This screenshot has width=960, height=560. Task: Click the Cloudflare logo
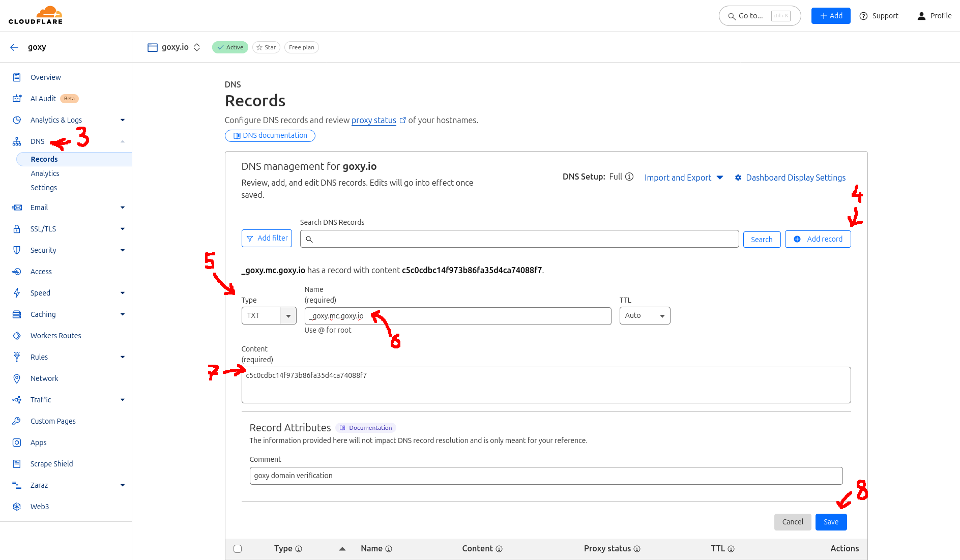click(36, 15)
